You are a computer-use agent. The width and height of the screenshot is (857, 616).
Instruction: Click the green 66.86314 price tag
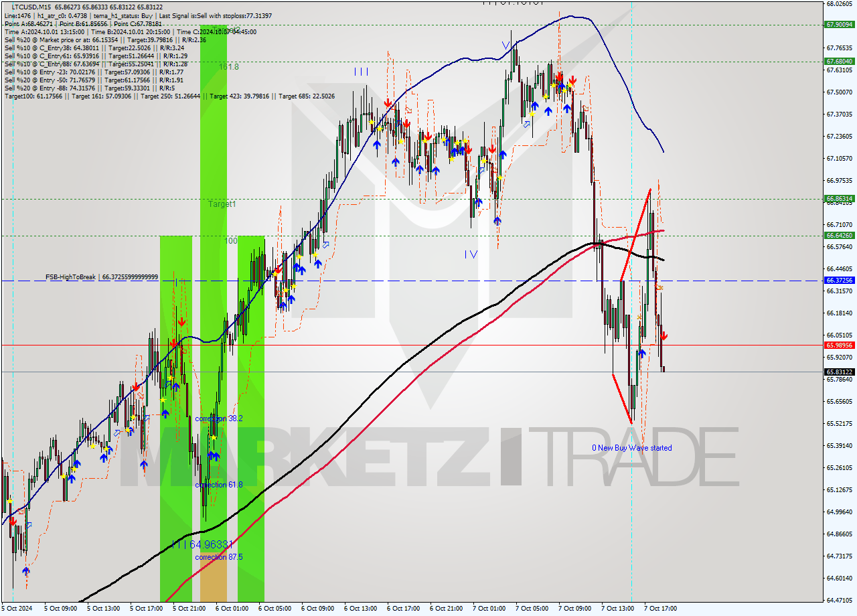840,199
